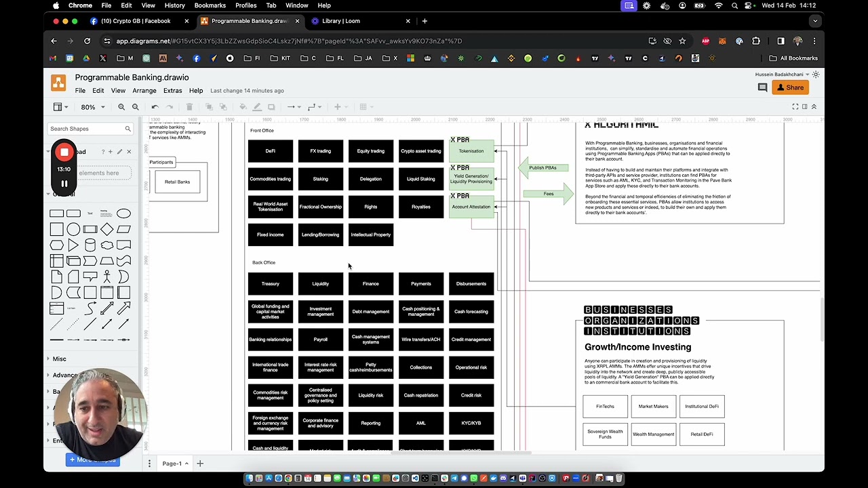The width and height of the screenshot is (868, 488).
Task: Select the triangle shape in General palette
Action: [x=73, y=245]
